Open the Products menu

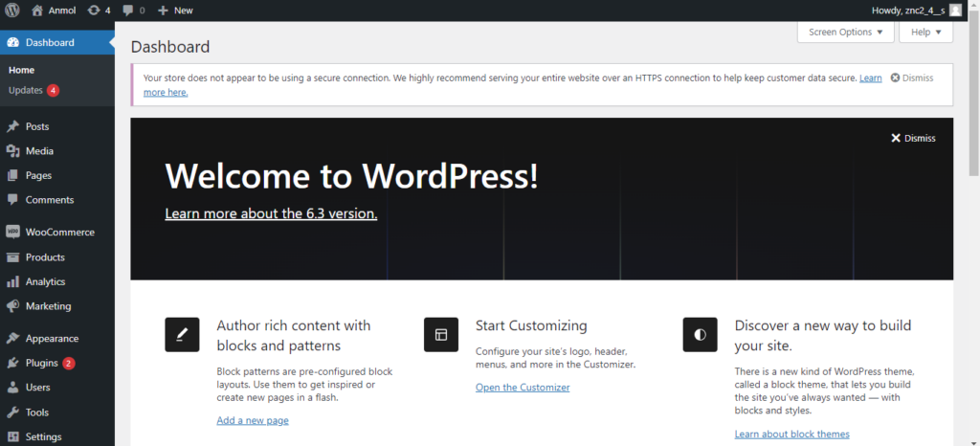(x=57, y=257)
